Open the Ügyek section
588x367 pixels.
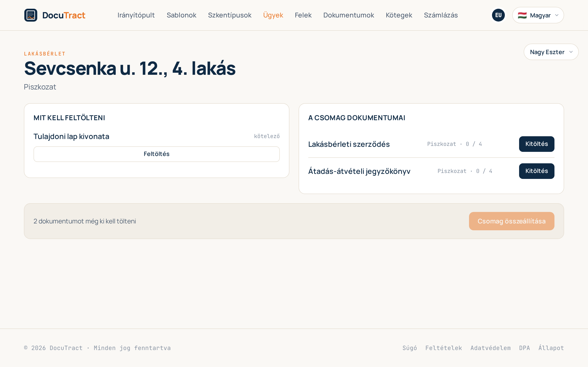click(273, 15)
